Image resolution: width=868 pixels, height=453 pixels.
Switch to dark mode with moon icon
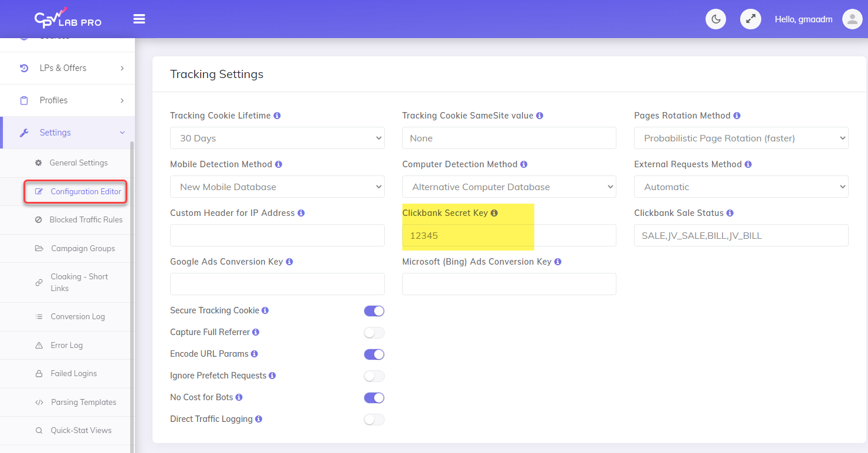[716, 19]
